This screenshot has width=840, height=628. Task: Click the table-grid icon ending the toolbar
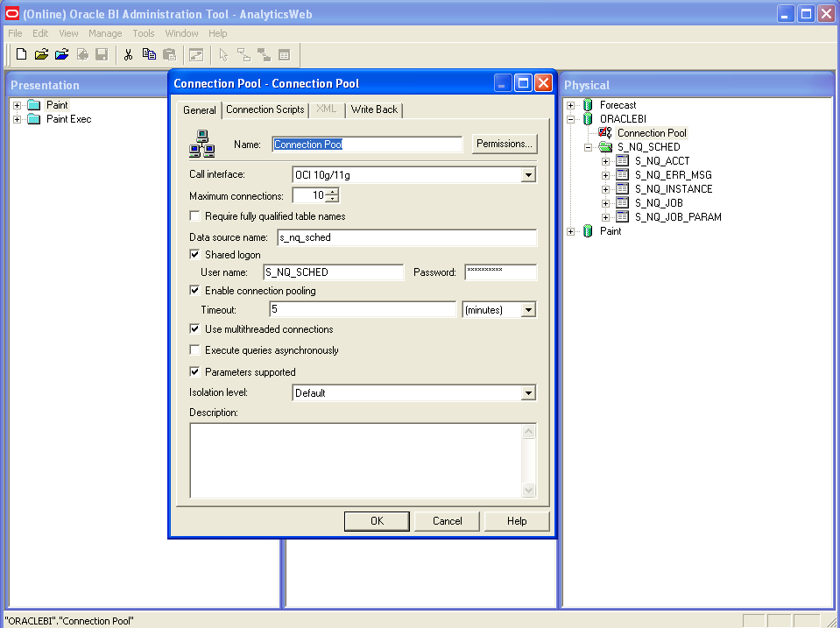[x=285, y=54]
